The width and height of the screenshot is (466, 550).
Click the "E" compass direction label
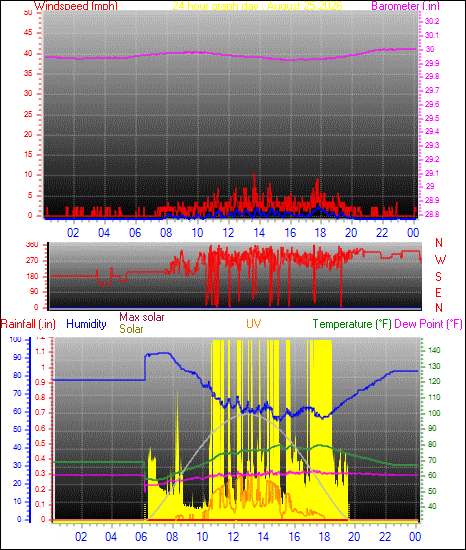[438, 293]
